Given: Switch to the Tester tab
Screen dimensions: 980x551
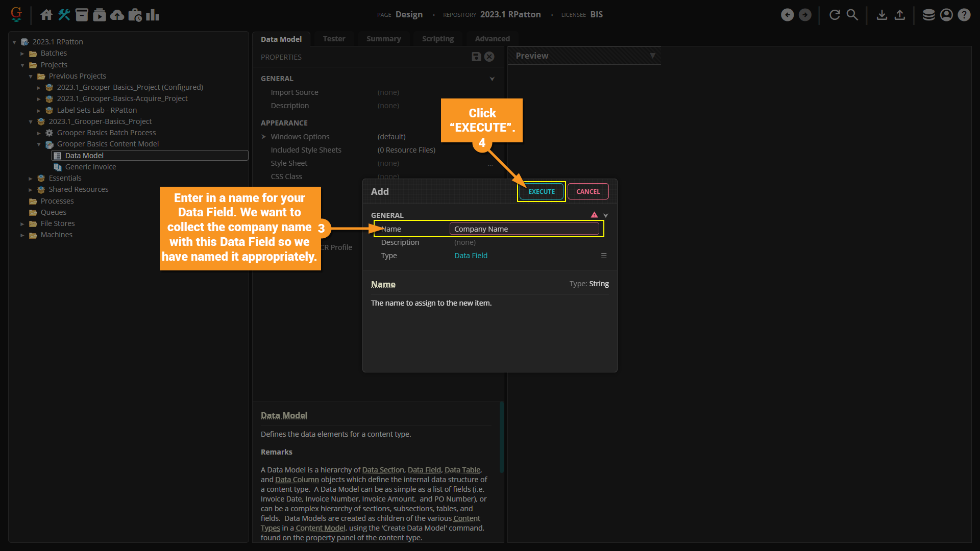Looking at the screenshot, I should pos(334,39).
